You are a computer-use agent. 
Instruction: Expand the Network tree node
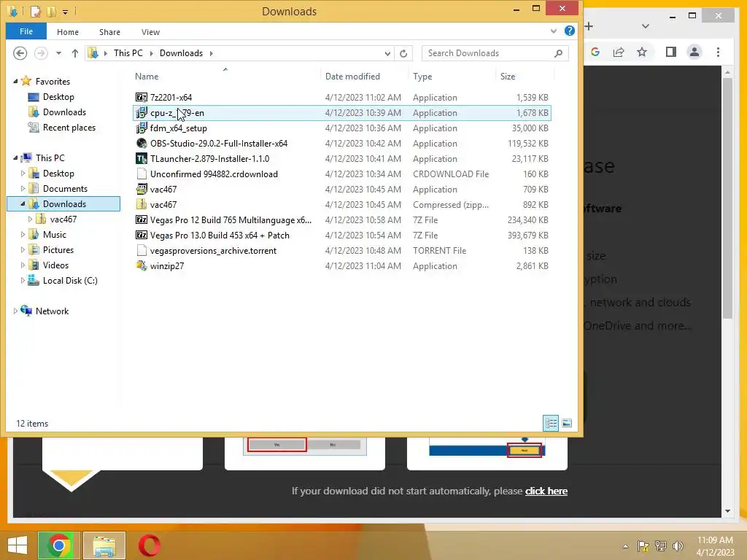(15, 311)
